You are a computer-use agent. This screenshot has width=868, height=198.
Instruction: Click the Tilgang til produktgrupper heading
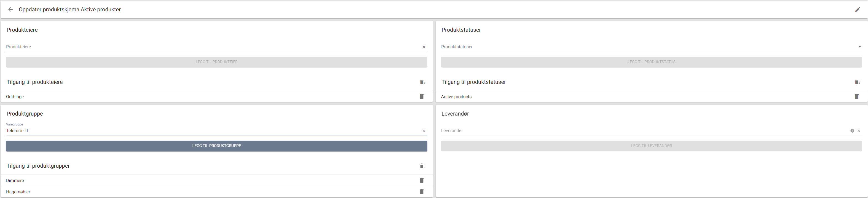[38, 166]
